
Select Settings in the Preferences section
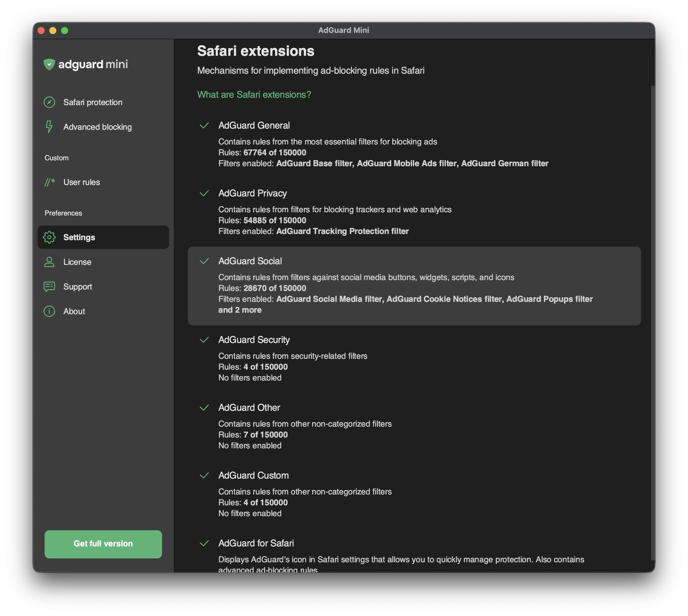(79, 237)
